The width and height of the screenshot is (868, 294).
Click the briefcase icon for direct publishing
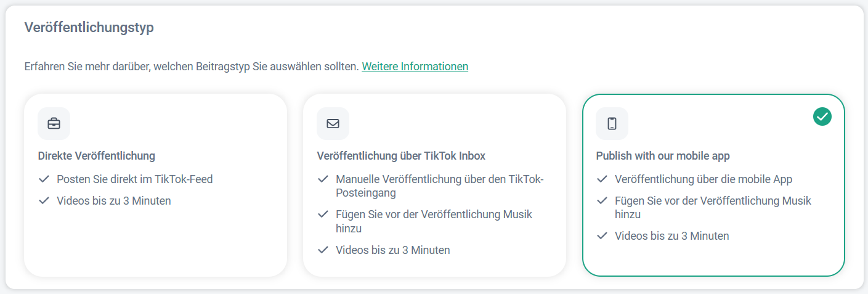point(54,123)
